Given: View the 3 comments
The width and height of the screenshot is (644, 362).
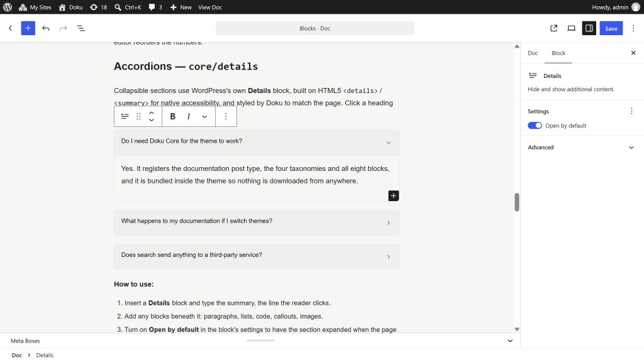Looking at the screenshot, I should tap(155, 7).
